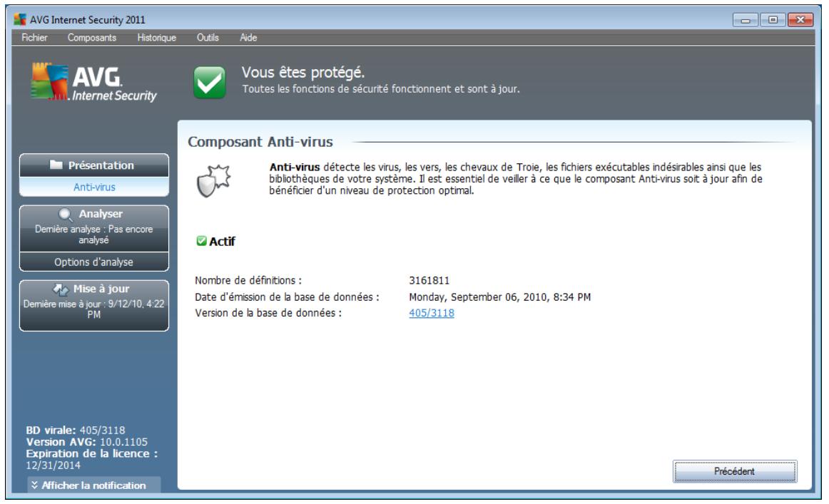Minimize the AVG window
The width and height of the screenshot is (829, 504).
point(746,20)
